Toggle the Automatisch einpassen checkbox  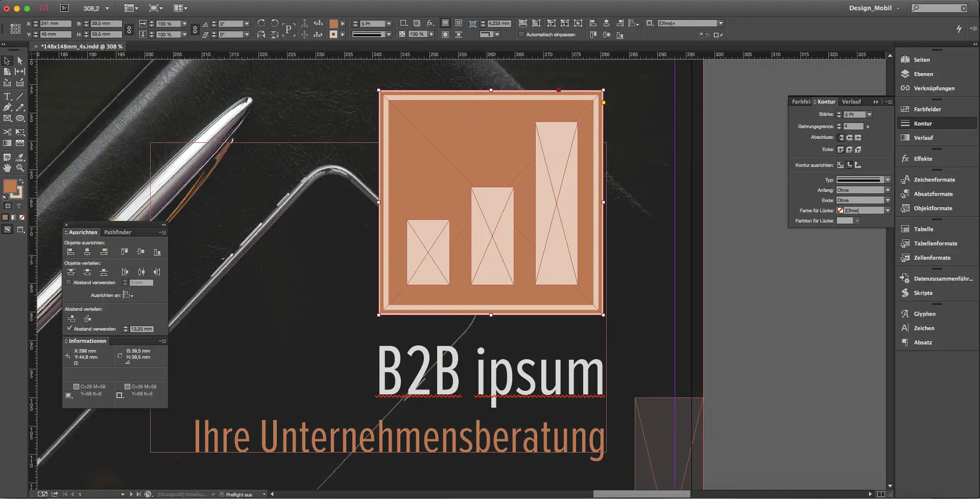click(x=521, y=35)
